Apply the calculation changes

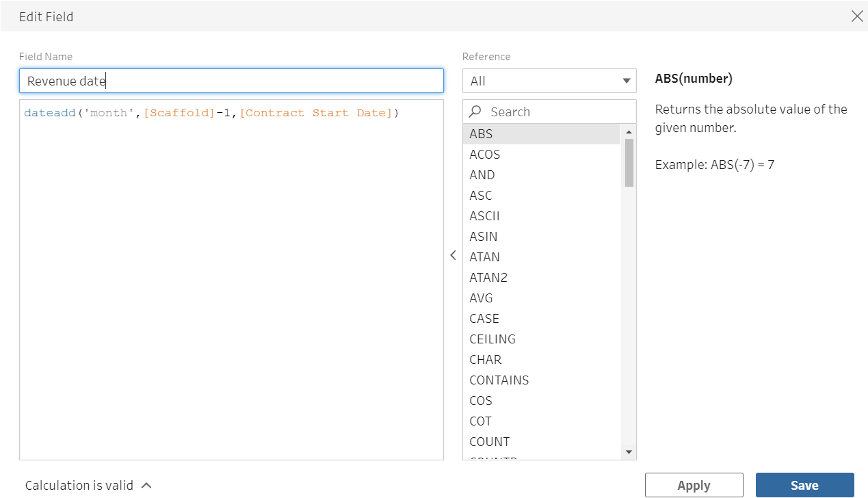tap(694, 485)
